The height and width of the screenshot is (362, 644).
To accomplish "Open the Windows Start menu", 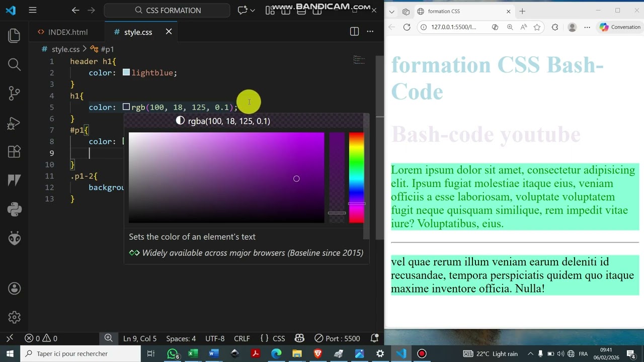I will coord(10,353).
